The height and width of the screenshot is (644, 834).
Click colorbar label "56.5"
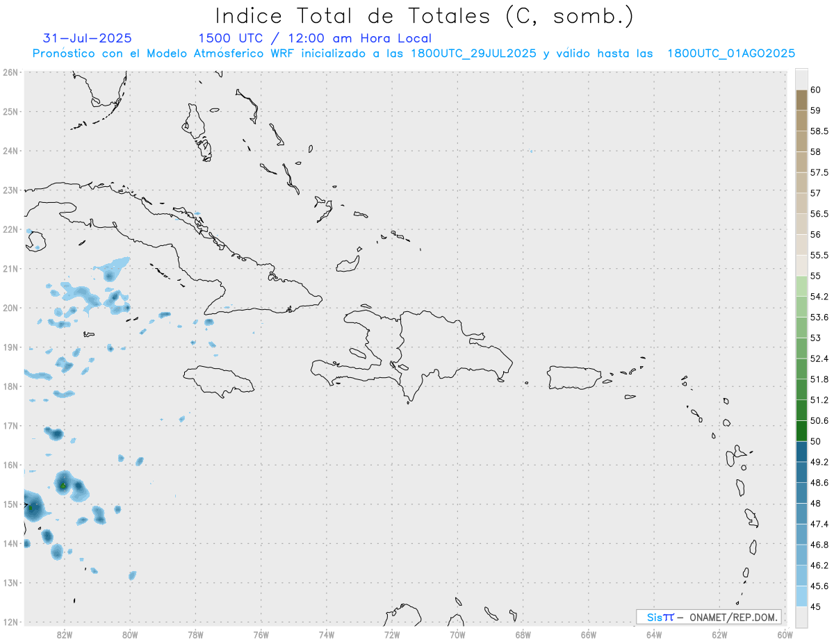point(818,214)
